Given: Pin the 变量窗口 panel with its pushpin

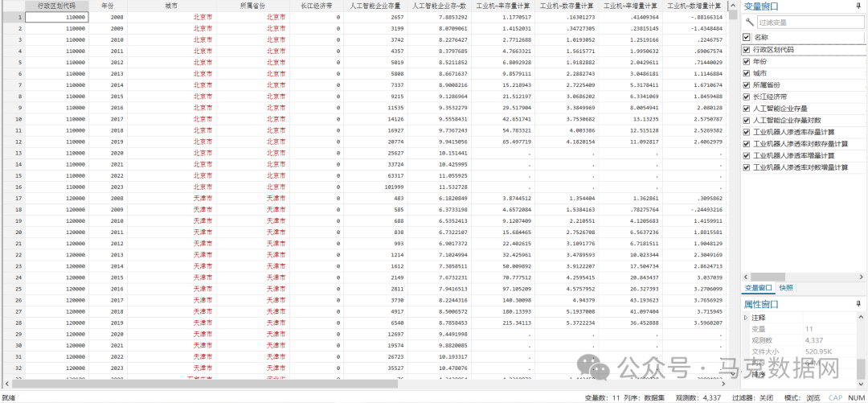Looking at the screenshot, I should 858,6.
